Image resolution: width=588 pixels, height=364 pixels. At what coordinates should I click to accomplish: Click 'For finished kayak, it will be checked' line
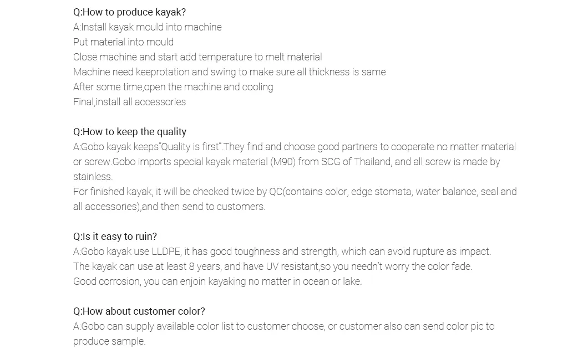(x=295, y=192)
